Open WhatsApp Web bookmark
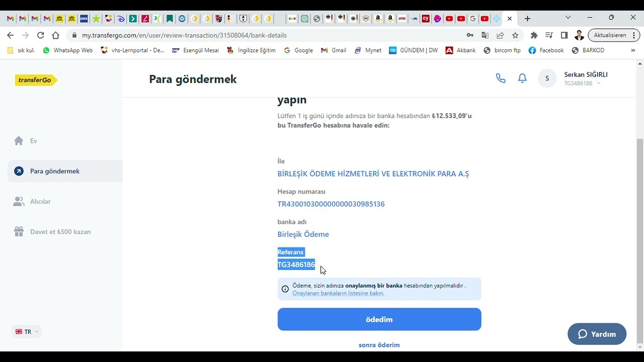 tap(68, 50)
